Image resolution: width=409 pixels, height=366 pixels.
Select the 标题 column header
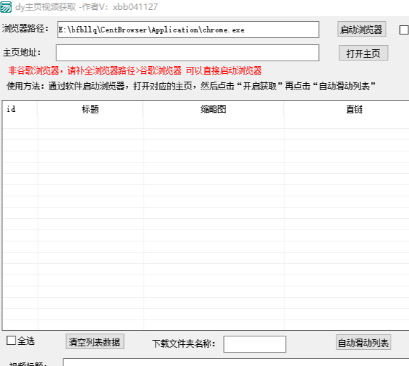pyautogui.click(x=90, y=109)
